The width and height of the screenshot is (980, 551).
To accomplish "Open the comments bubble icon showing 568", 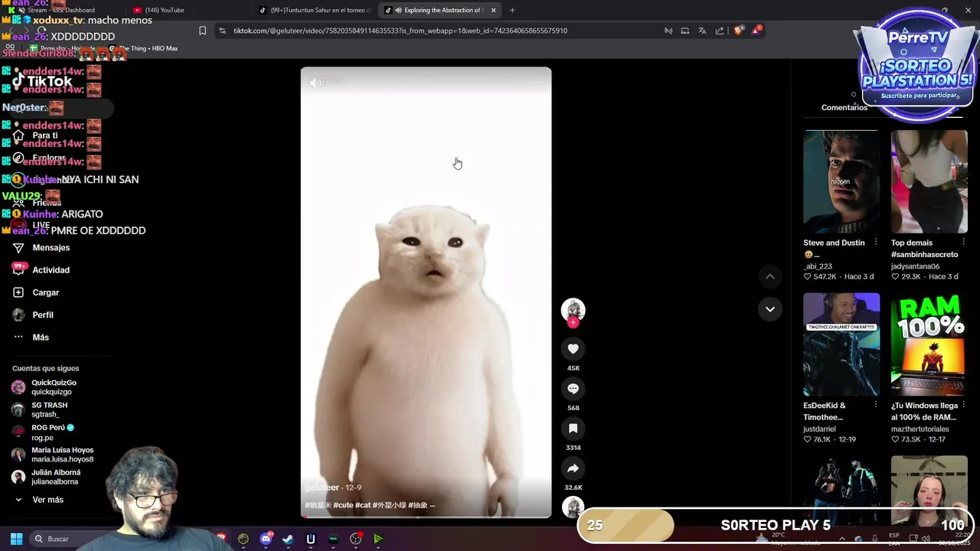I will (573, 389).
